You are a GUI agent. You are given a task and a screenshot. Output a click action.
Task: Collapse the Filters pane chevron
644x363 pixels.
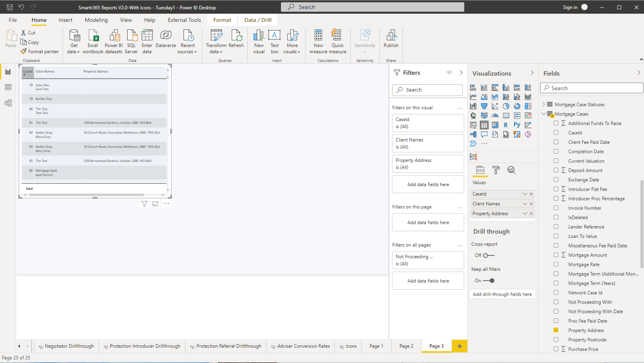click(x=461, y=73)
